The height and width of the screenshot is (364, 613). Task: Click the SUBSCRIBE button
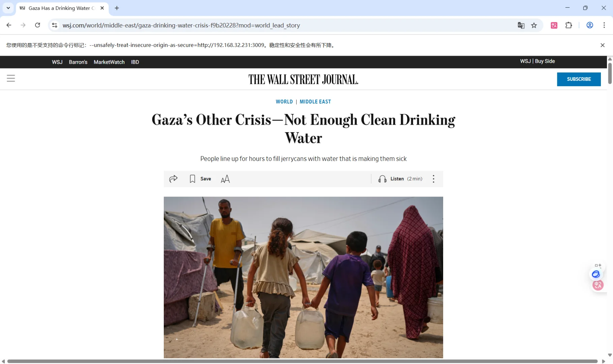(579, 79)
